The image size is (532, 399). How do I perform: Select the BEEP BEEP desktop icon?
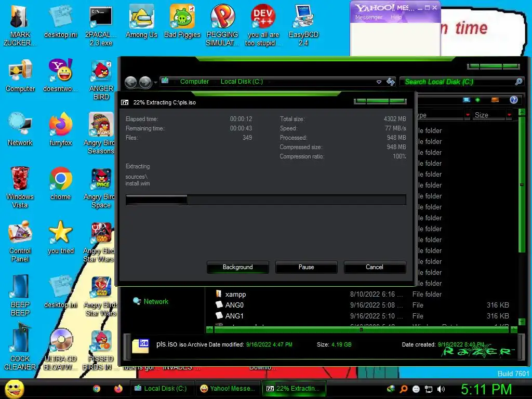(20, 295)
